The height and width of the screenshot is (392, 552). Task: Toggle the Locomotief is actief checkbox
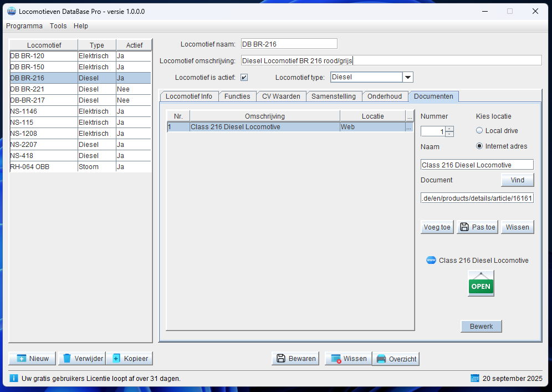(x=244, y=77)
